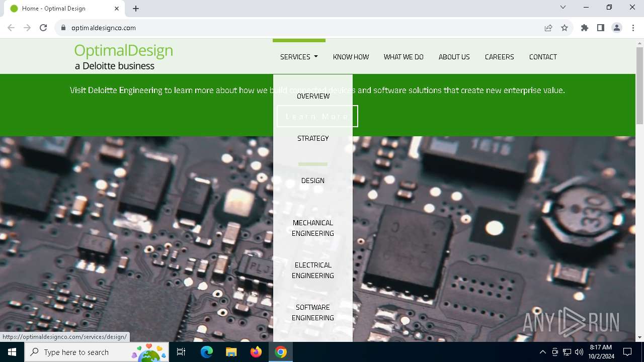This screenshot has width=644, height=362.
Task: Select the Home - Optimal Design tab
Action: click(x=64, y=9)
